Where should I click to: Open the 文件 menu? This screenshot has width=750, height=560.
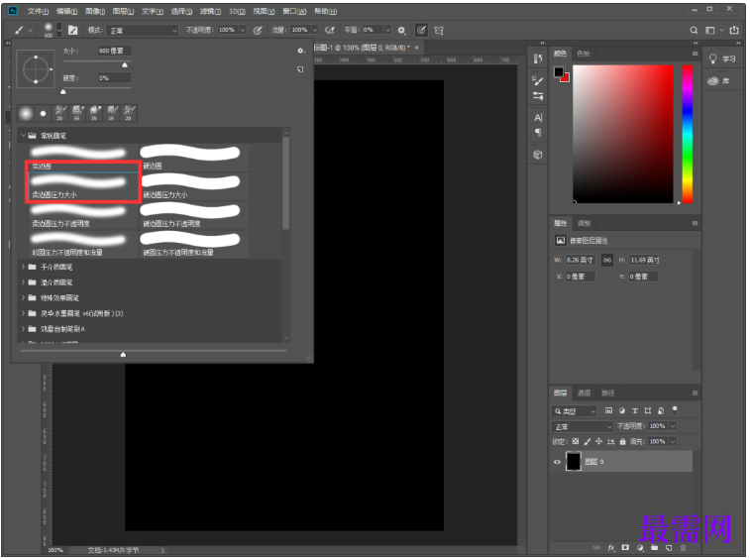coord(39,11)
